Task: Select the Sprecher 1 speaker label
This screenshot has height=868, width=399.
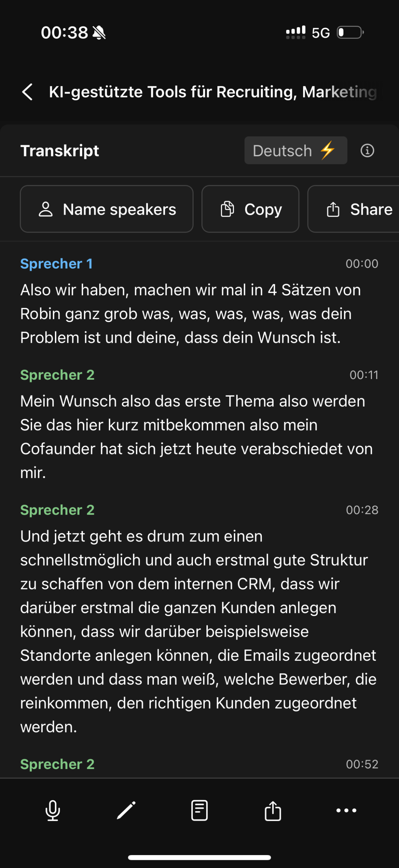Action: 57,264
